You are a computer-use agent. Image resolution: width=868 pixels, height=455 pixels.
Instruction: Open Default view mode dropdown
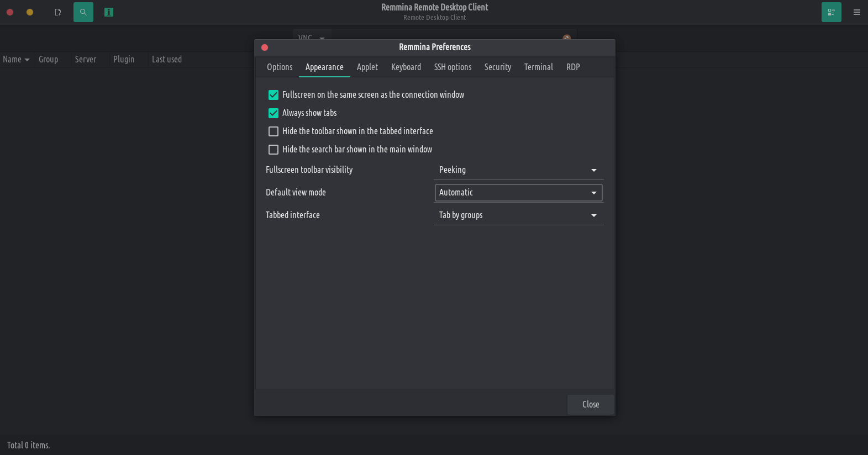518,193
